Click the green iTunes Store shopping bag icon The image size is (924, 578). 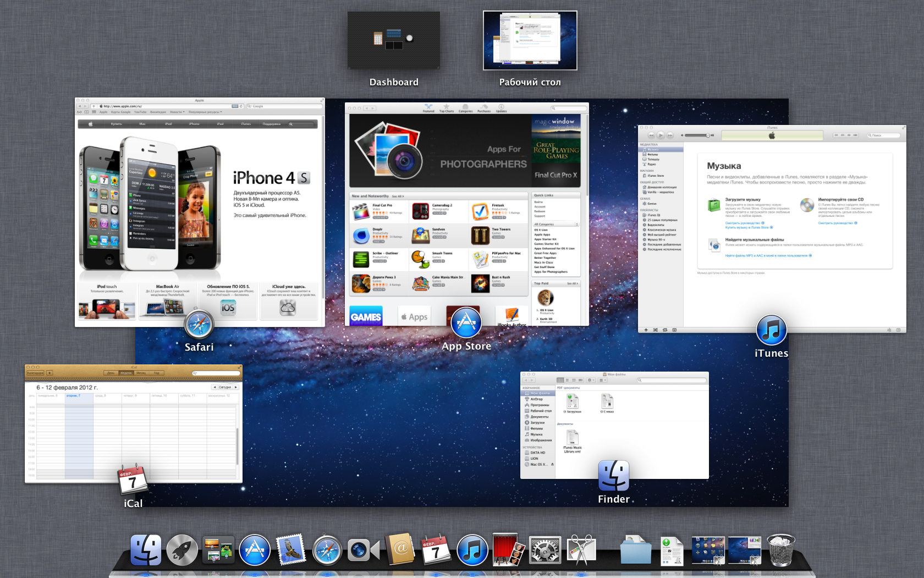714,205
